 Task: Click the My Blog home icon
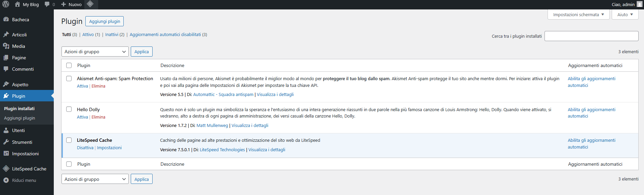tap(17, 4)
